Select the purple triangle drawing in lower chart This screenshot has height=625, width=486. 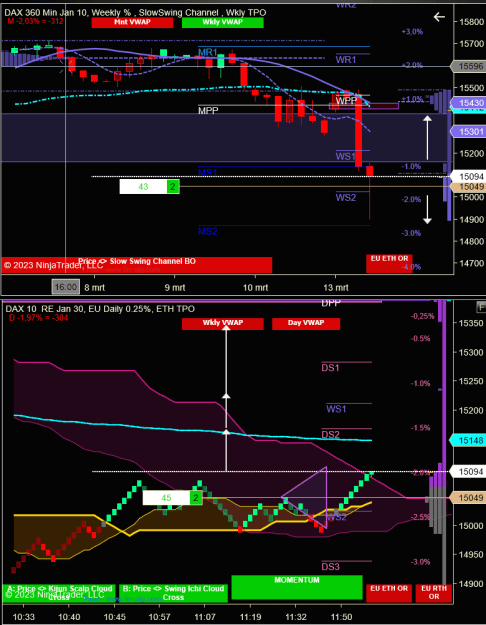312,497
